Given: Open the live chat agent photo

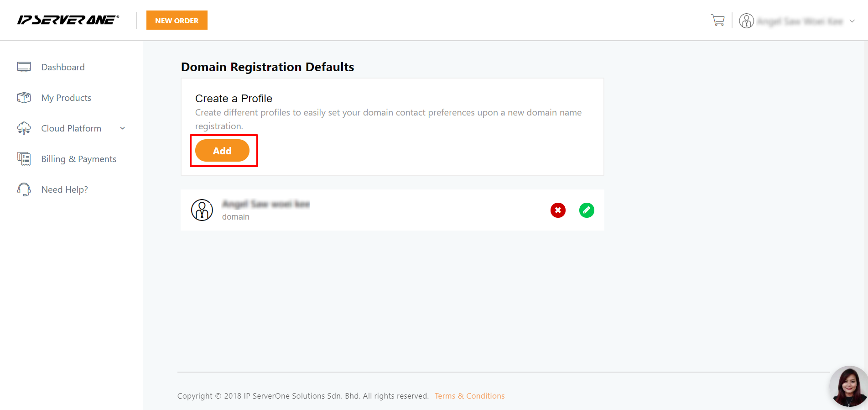Looking at the screenshot, I should tap(849, 386).
